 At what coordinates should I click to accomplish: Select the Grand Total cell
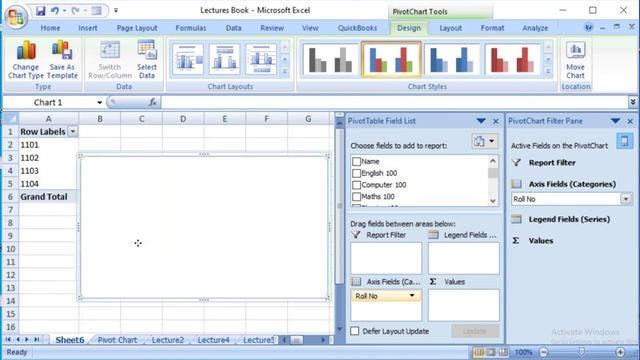tap(48, 197)
